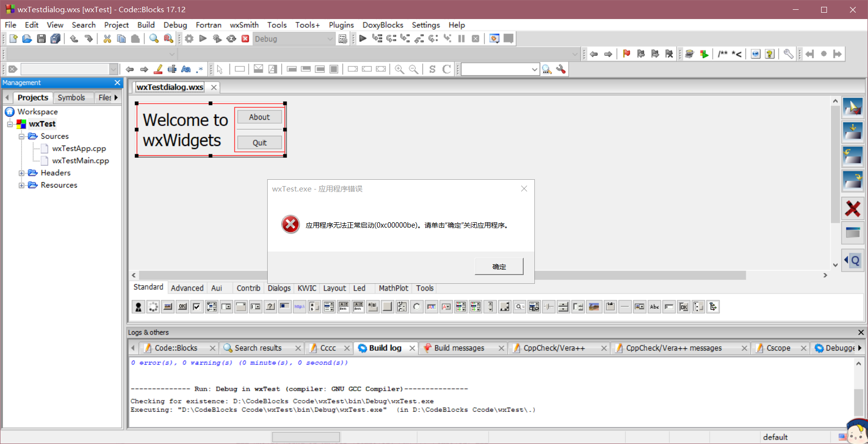Close the Management panel
Image resolution: width=868 pixels, height=444 pixels.
[117, 83]
